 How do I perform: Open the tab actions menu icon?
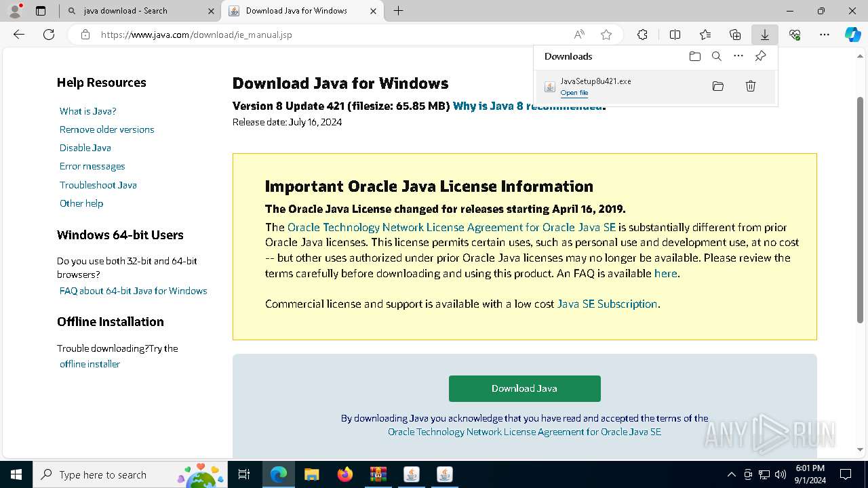[41, 11]
